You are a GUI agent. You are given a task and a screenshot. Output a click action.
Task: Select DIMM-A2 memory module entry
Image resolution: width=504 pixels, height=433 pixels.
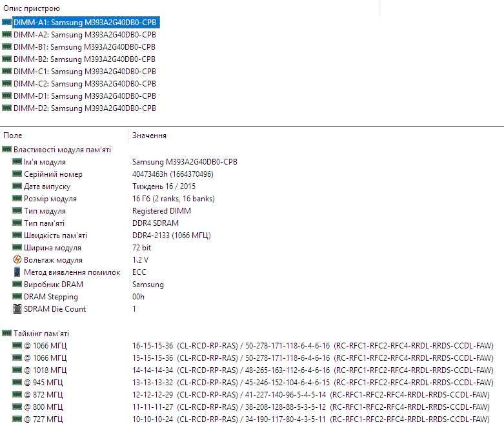tap(85, 35)
